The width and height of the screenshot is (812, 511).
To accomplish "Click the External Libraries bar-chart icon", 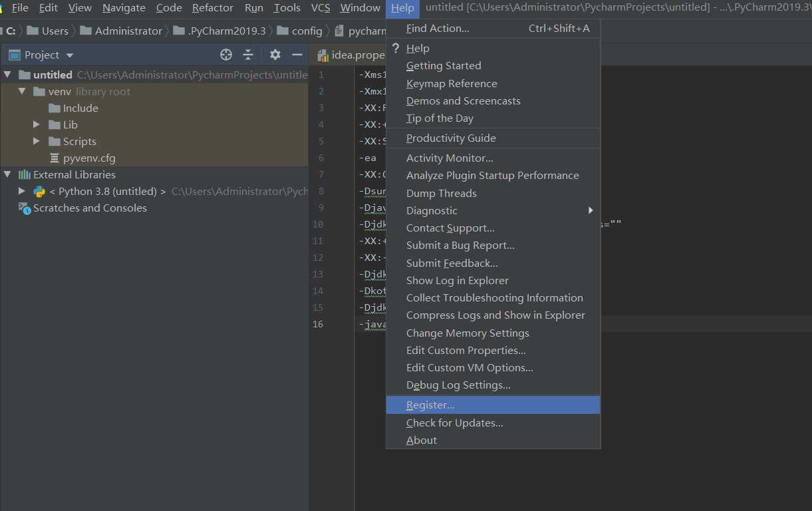I will click(25, 174).
